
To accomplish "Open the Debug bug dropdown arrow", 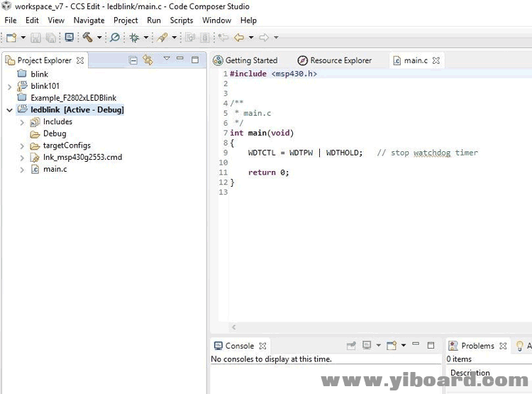I will click(x=146, y=37).
